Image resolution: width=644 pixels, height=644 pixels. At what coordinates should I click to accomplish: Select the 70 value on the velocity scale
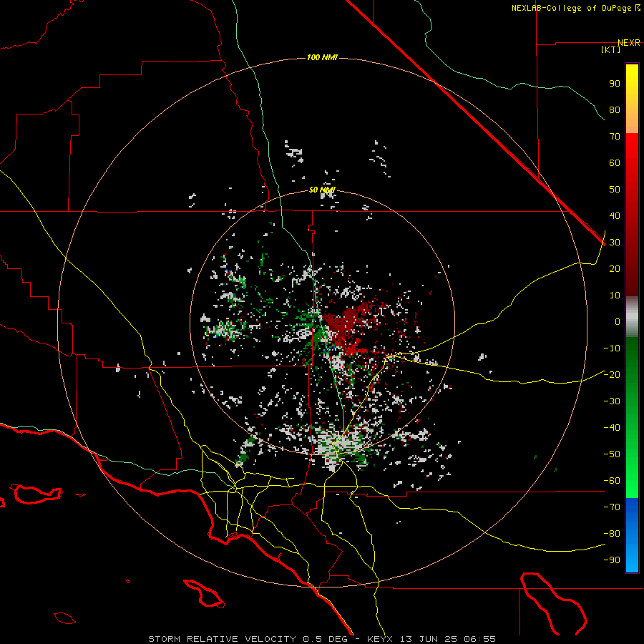click(615, 137)
